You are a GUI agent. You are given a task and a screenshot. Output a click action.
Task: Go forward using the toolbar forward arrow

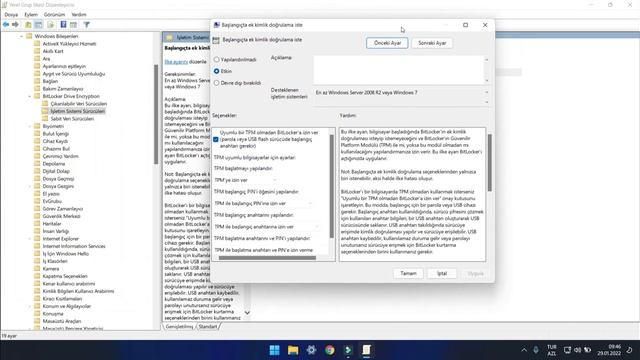tap(16, 25)
